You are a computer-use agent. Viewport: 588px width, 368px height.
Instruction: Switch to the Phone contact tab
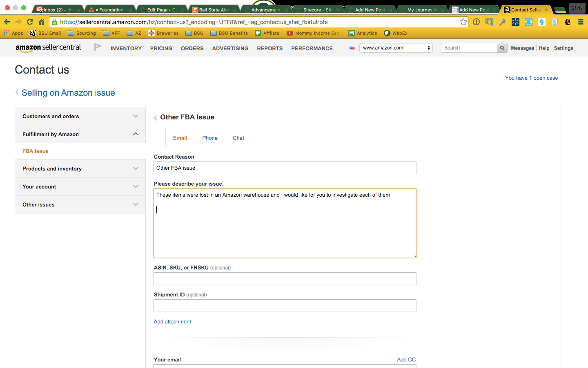click(210, 138)
